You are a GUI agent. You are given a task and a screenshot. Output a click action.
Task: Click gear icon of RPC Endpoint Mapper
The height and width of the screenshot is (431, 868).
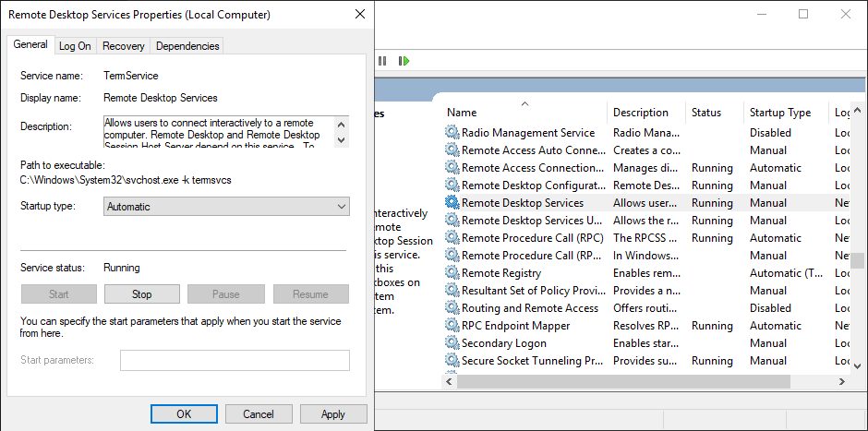coord(452,325)
